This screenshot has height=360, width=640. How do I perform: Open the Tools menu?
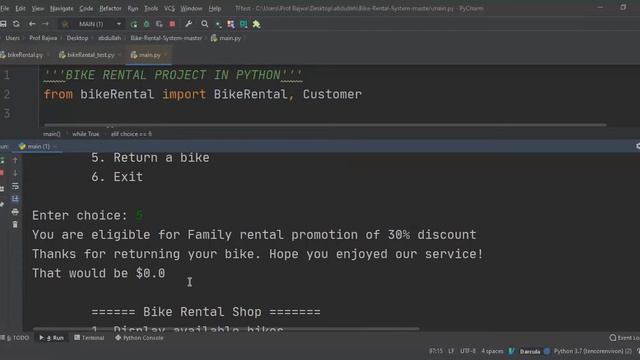pyautogui.click(x=151, y=8)
